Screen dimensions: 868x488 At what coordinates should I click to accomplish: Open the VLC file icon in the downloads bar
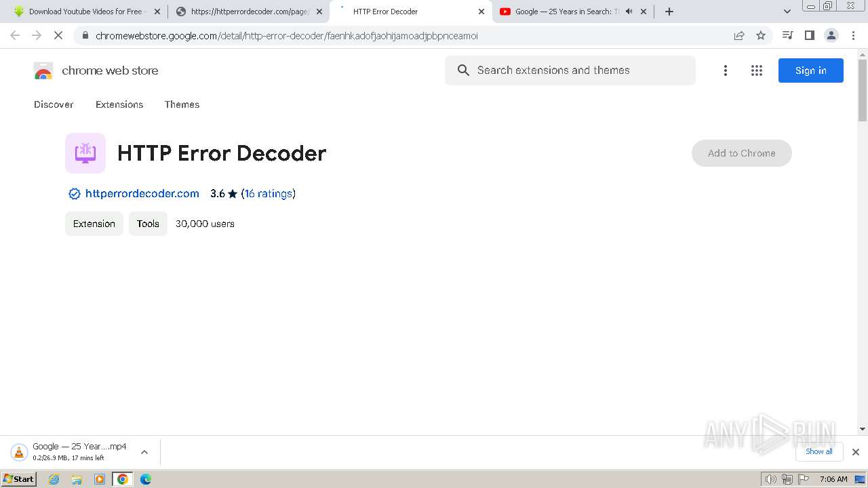(x=19, y=452)
